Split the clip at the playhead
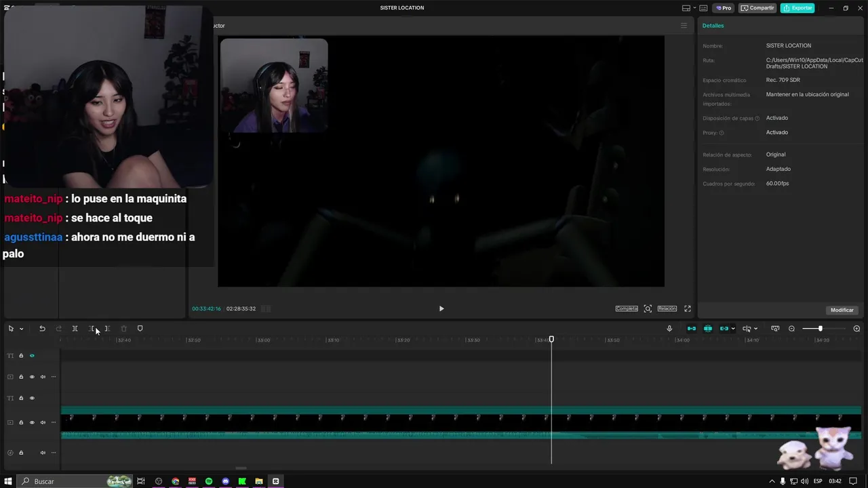868x488 pixels. point(75,329)
